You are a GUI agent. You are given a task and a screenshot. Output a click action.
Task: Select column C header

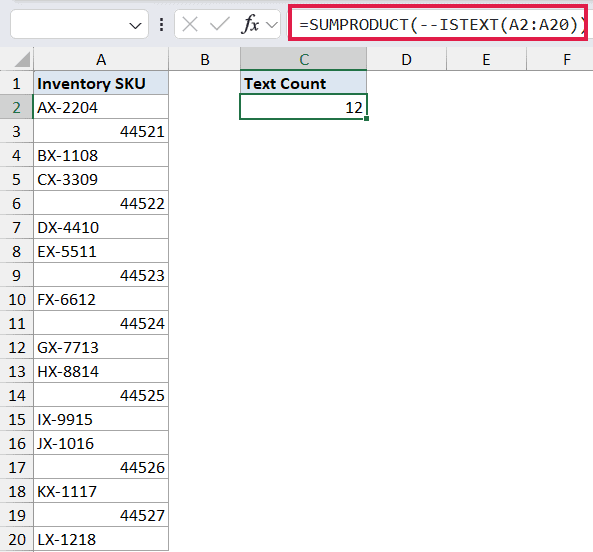pos(303,59)
